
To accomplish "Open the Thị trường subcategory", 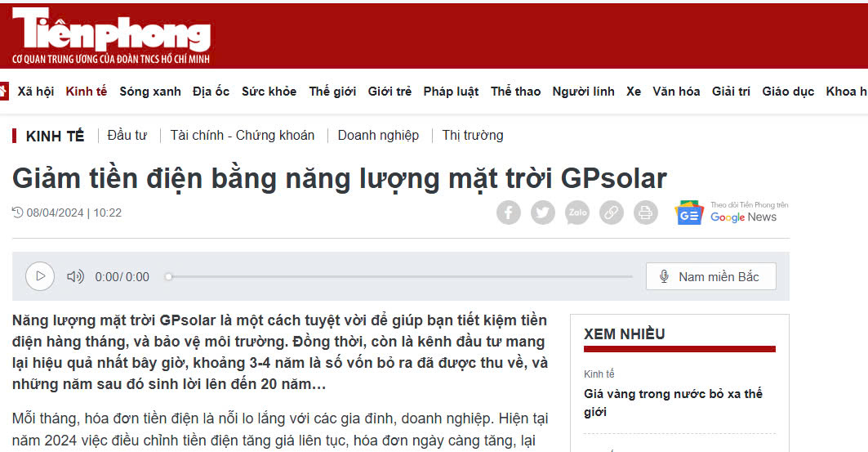I will (472, 136).
